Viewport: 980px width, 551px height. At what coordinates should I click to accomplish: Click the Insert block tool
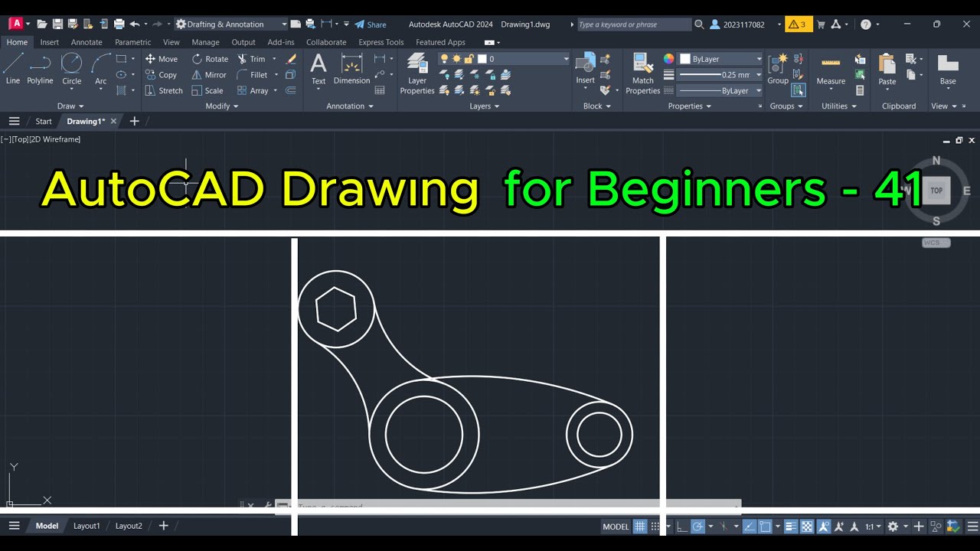(x=586, y=69)
